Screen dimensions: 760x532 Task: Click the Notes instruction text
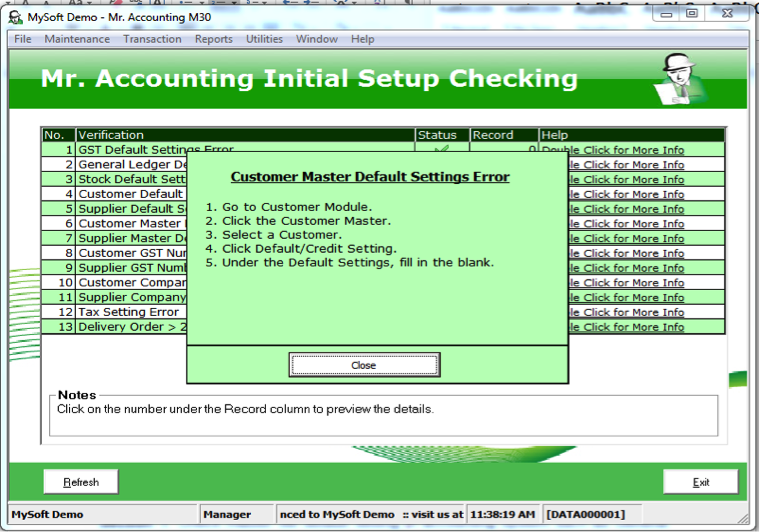245,409
